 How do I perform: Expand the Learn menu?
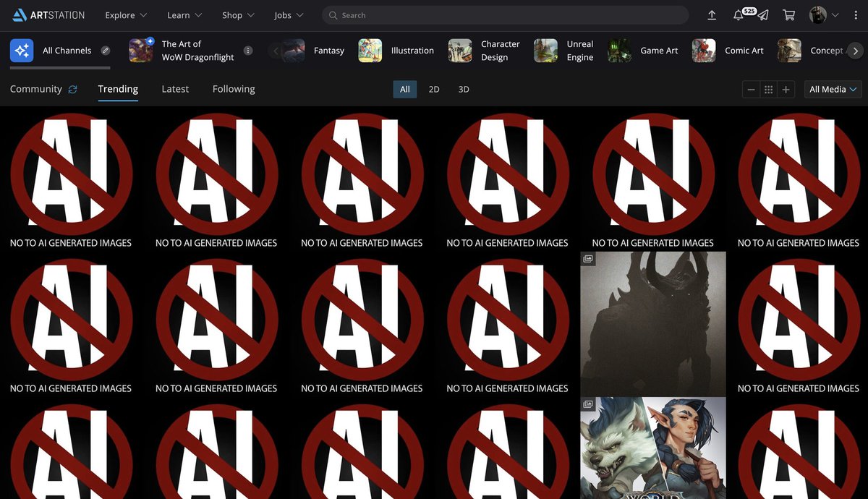pos(184,15)
